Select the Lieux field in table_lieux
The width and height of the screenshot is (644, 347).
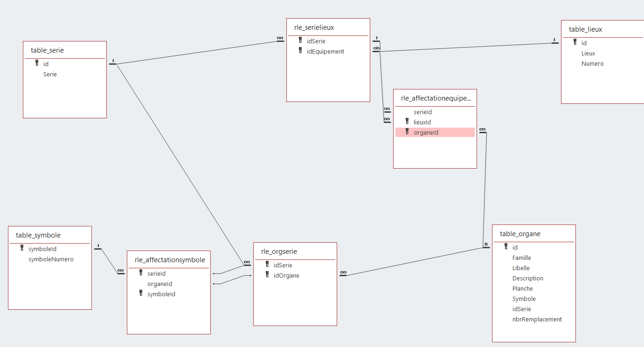tap(588, 53)
